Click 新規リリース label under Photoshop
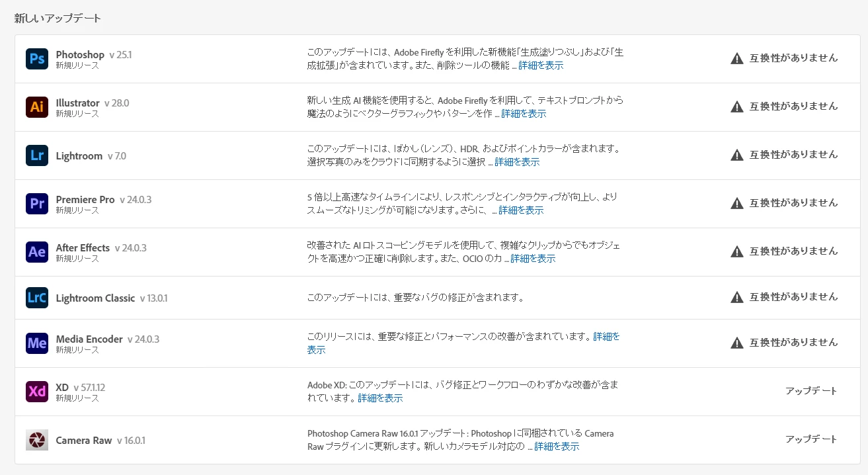Viewport: 868px width, 475px height. (77, 66)
